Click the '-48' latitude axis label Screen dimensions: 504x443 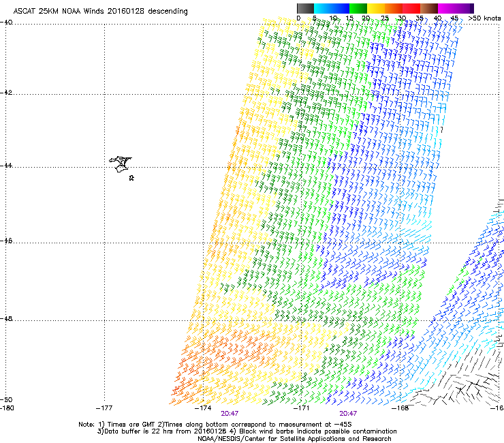[6, 318]
